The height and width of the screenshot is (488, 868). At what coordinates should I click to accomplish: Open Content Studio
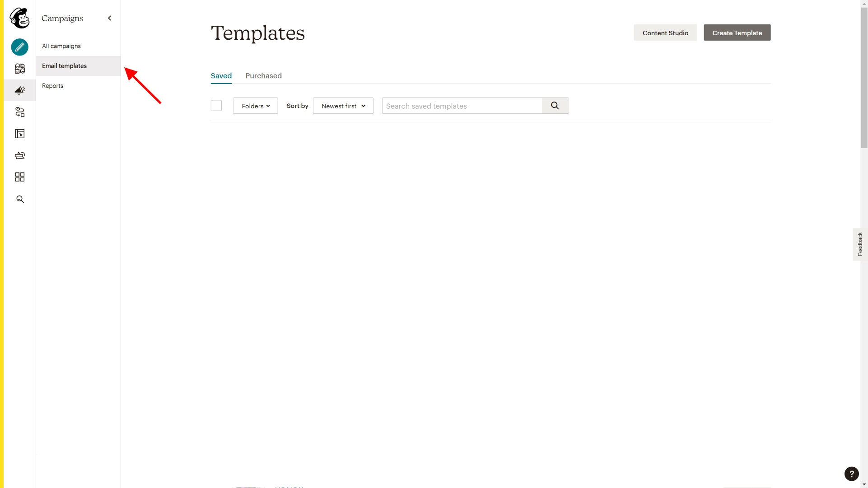pos(665,32)
